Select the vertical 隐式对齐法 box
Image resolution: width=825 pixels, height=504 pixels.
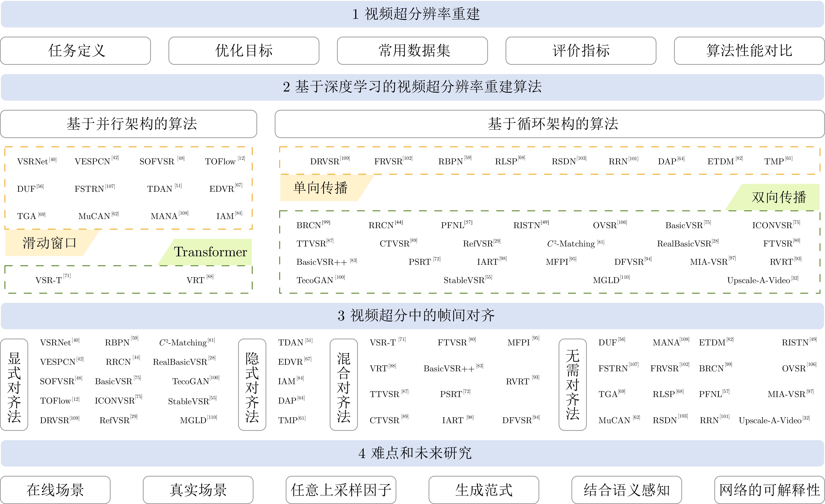252,385
